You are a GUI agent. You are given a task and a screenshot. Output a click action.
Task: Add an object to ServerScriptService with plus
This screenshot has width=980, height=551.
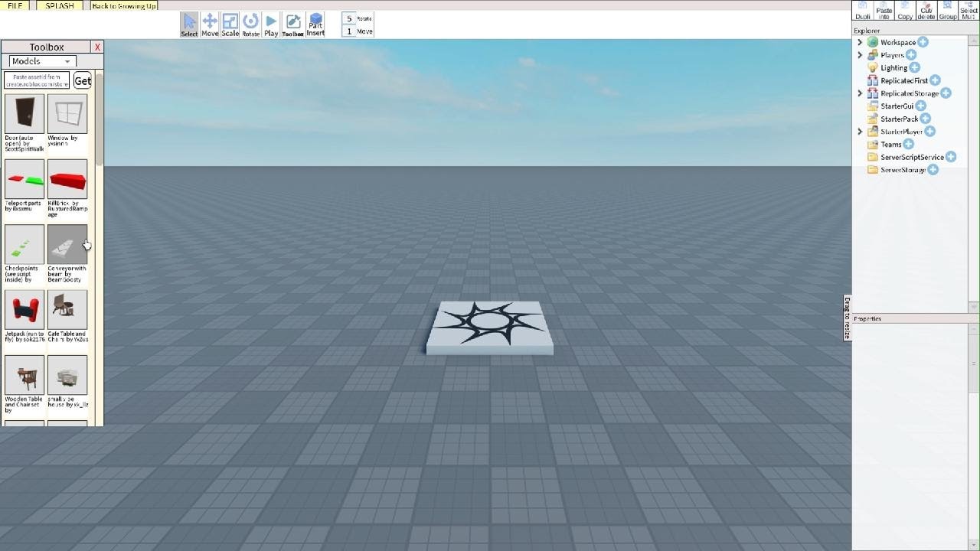(950, 157)
